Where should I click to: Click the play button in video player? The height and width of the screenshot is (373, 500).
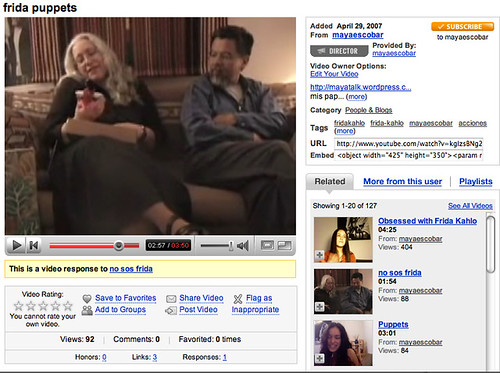16,246
